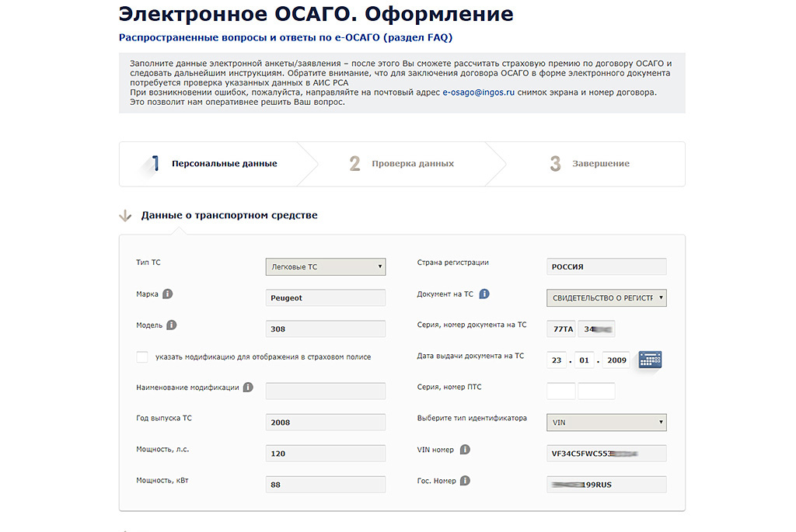Click the e-osago@ingos.ru email address
The image size is (796, 532).
(x=479, y=92)
